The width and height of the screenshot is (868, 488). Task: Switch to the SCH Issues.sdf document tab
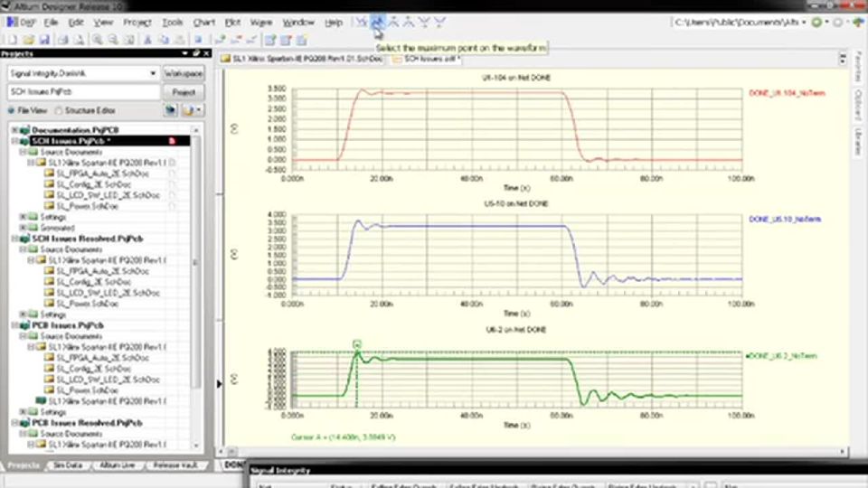click(426, 59)
